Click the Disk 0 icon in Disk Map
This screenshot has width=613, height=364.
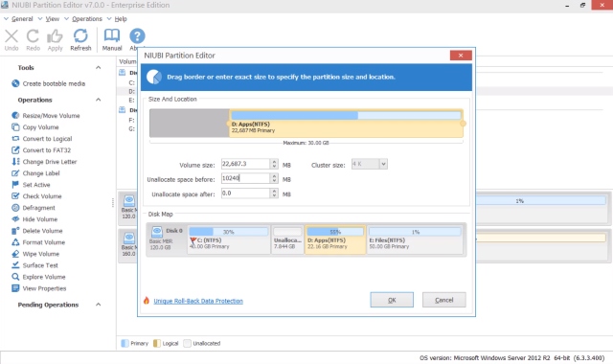pos(157,231)
